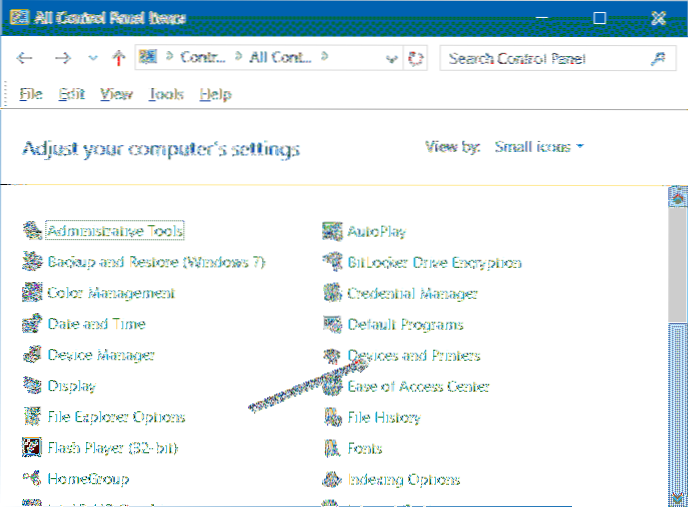Open the recent locations dropdown arrow
Viewport: 688px width, 507px height.
[x=94, y=59]
